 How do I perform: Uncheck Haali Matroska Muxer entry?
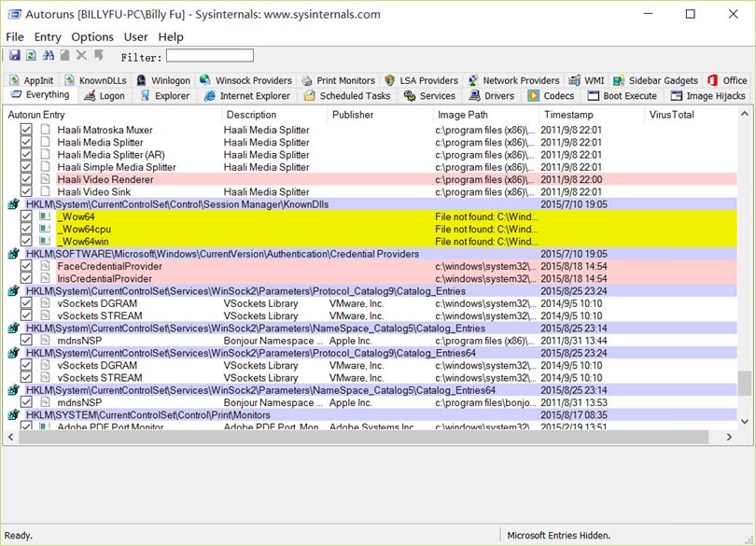[26, 129]
